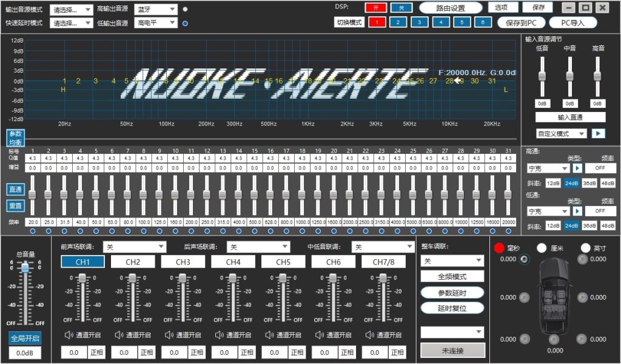Expand the 中低音联调 dropdown
This screenshot has width=621, height=364.
[x=383, y=247]
